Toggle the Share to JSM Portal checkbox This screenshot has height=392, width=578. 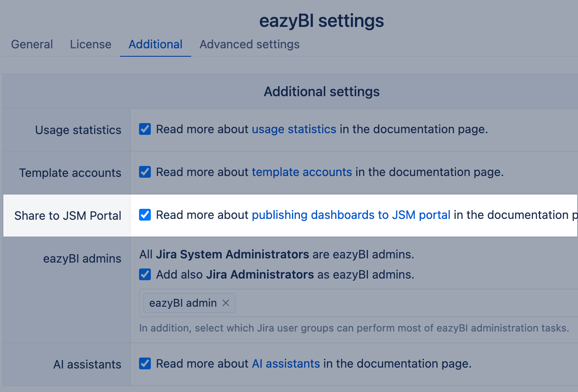click(x=145, y=215)
